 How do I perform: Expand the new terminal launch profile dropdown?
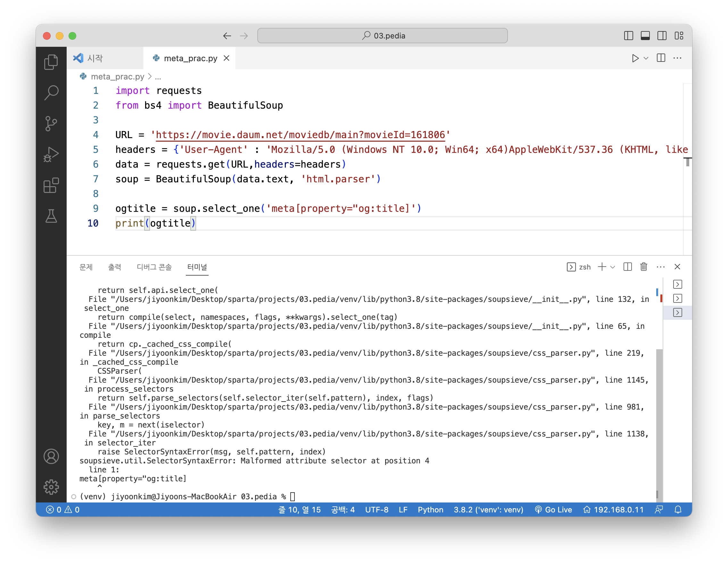613,267
